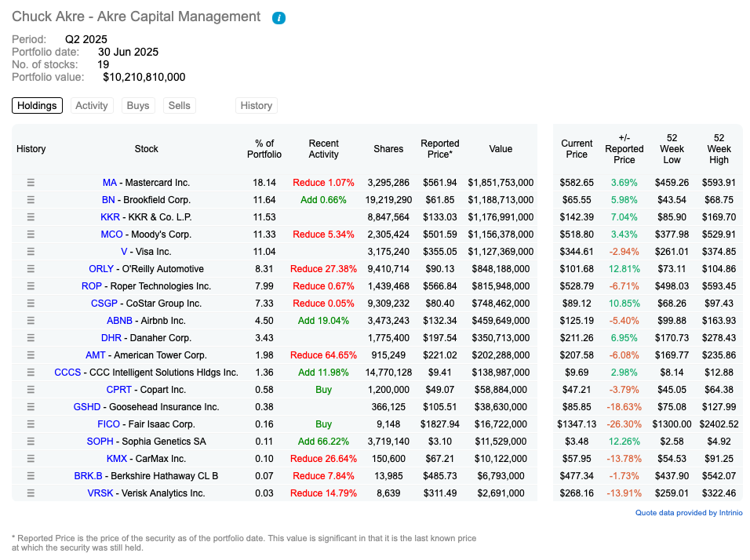Image resolution: width=750 pixels, height=560 pixels.
Task: Open history icon for Mastercard row
Action: (x=31, y=183)
